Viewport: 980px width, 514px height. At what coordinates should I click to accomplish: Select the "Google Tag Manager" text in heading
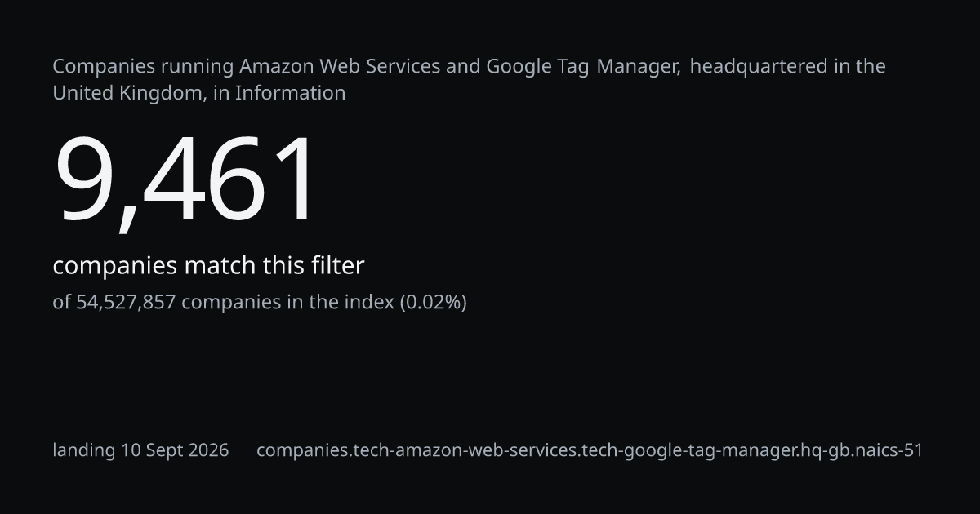pyautogui.click(x=583, y=66)
